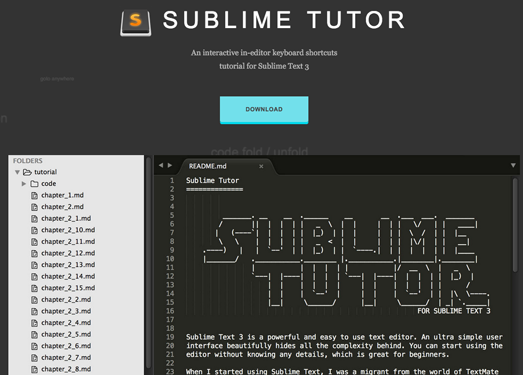
Task: Expand the code folder
Action: pyautogui.click(x=24, y=184)
